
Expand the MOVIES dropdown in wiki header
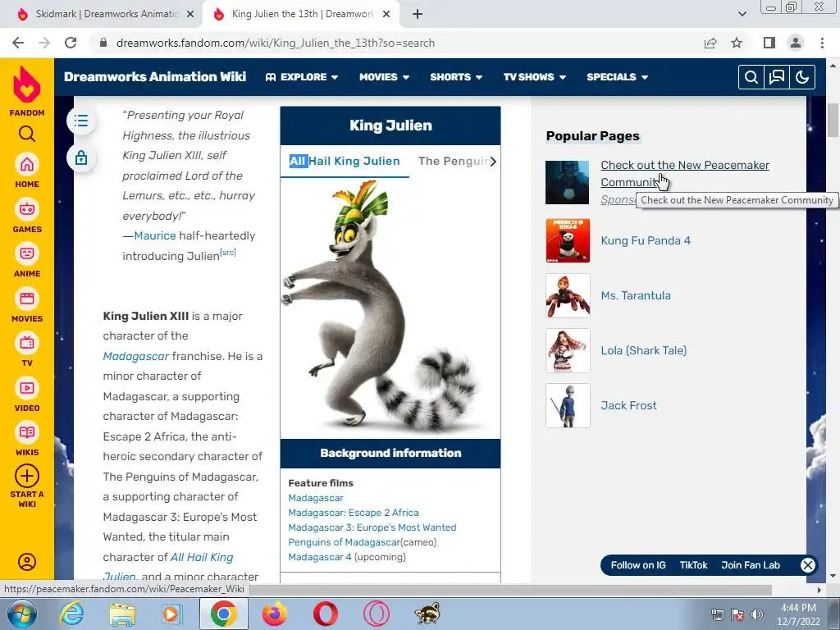[384, 77]
